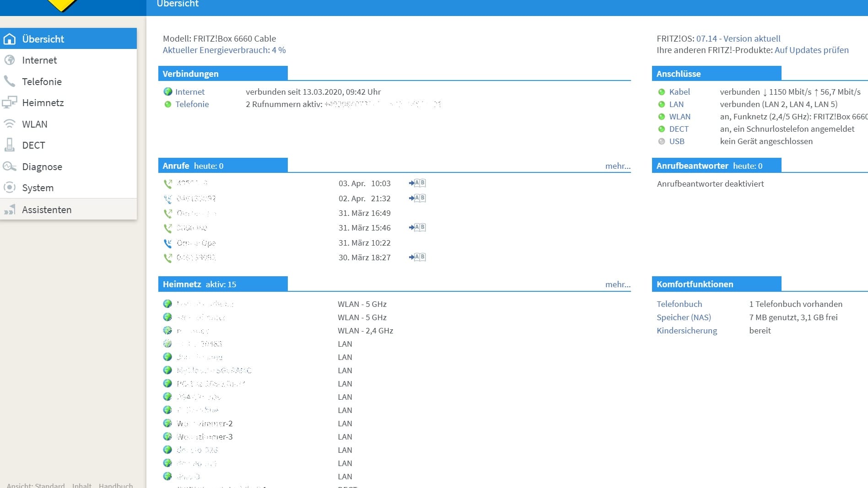Click the Heimnetz aktiv: 15 header
The image size is (868, 488).
click(223, 284)
